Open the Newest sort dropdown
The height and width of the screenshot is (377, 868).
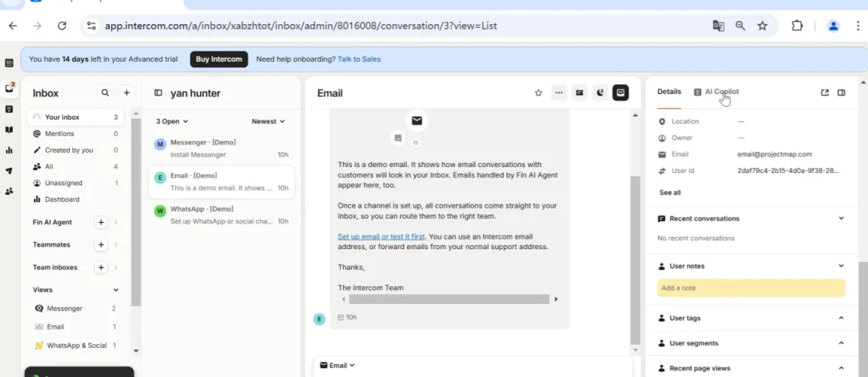coord(268,121)
